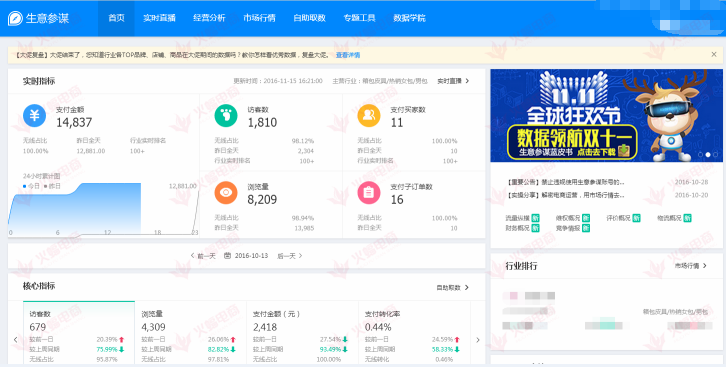Select the 支付金额(元) 2,418 metric card

pyautogui.click(x=302, y=333)
